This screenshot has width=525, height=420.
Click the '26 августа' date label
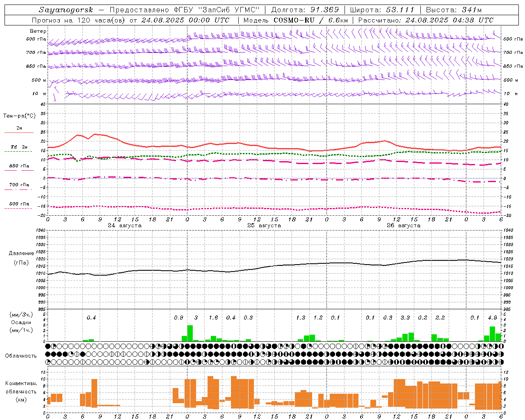pos(404,226)
